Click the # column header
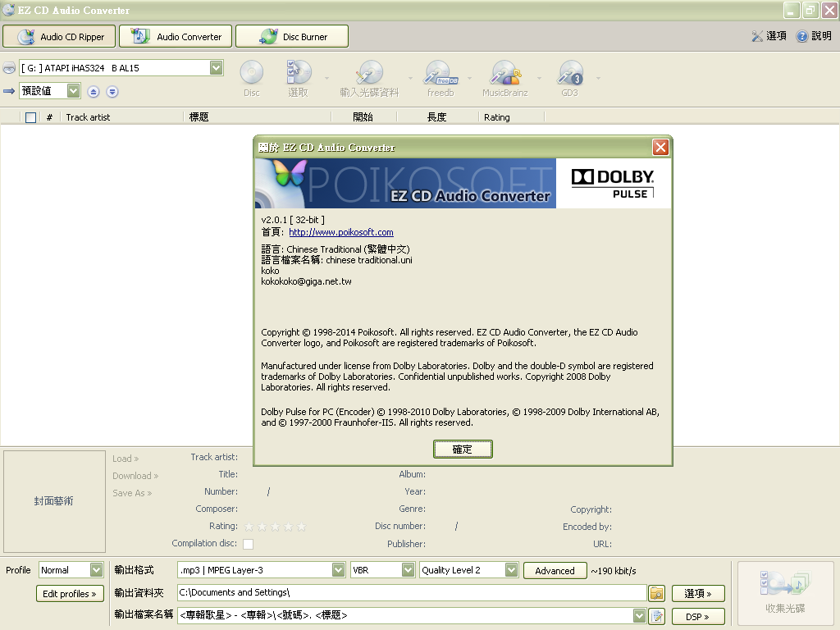This screenshot has width=840, height=630. pyautogui.click(x=50, y=116)
